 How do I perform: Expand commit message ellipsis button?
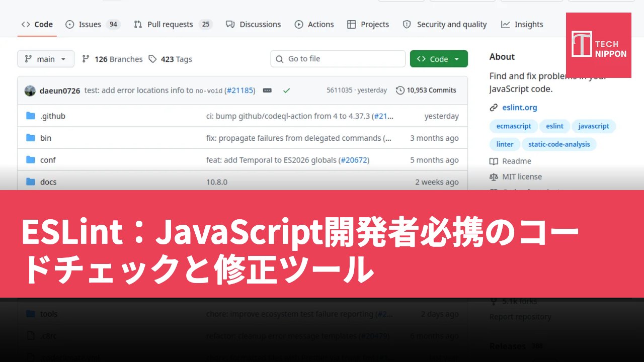coord(267,90)
